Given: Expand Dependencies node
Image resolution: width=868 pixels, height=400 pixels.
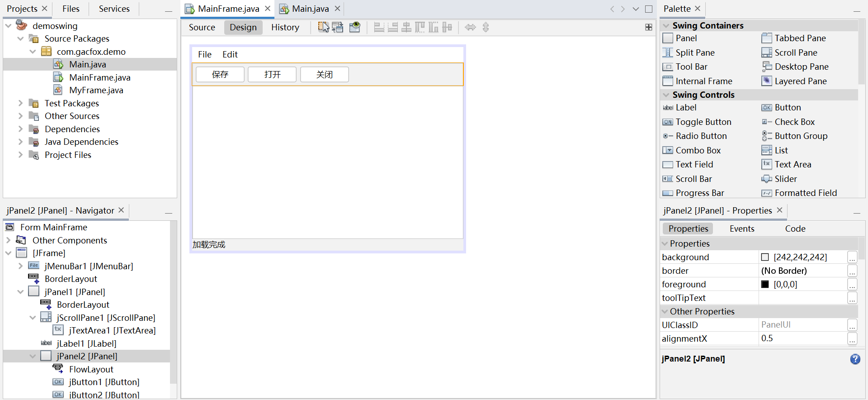Looking at the screenshot, I should pos(20,129).
